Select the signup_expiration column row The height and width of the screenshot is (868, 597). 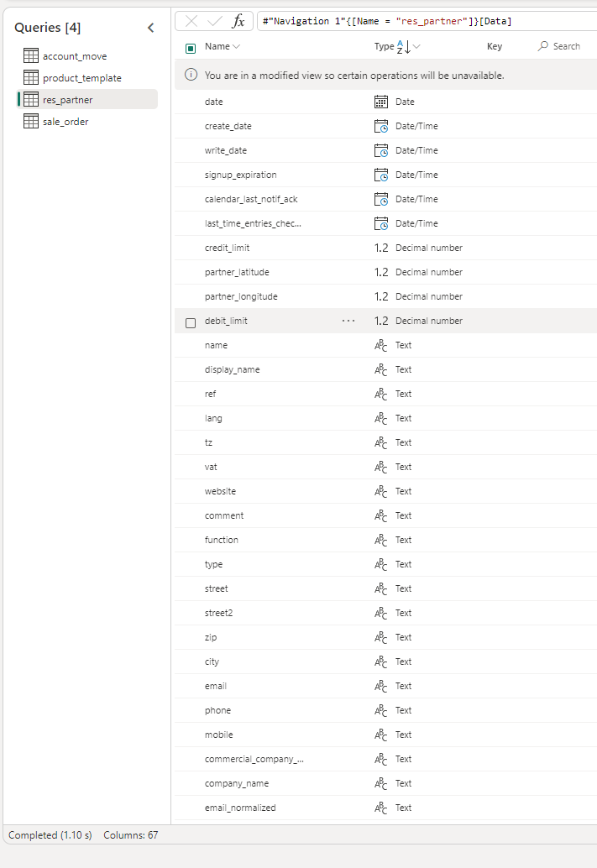coord(385,175)
